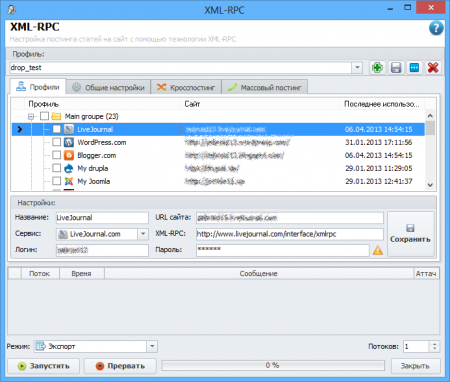Open the Режим Экспорт dropdown

[x=152, y=346]
